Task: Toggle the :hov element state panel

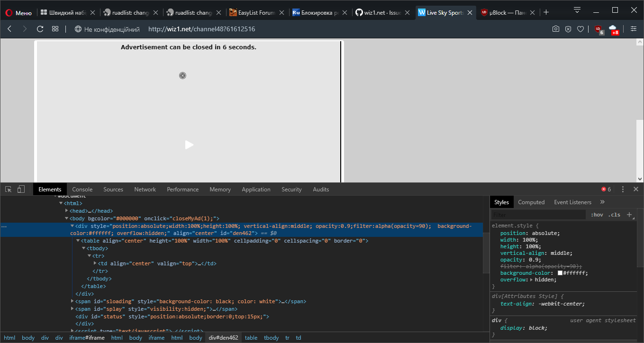Action: pyautogui.click(x=597, y=215)
